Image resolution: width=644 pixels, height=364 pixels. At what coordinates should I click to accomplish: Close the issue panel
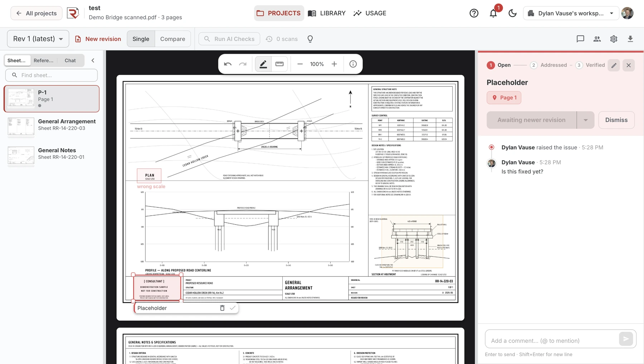[629, 65]
